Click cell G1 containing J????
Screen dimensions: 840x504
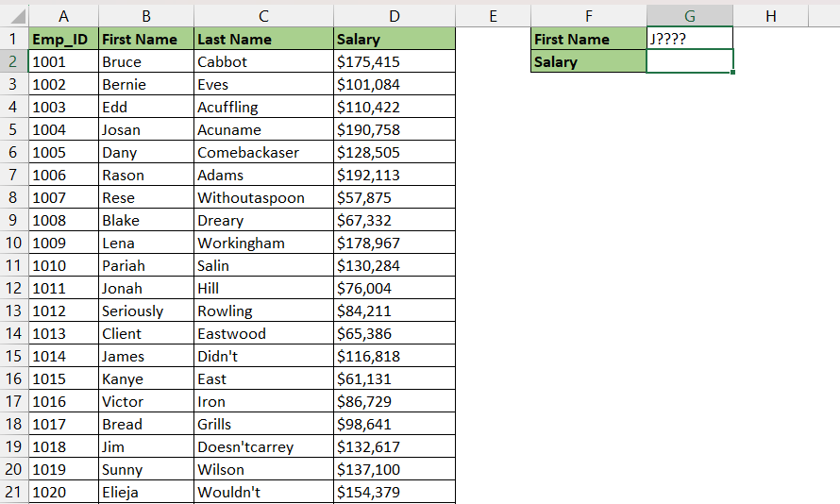click(690, 39)
